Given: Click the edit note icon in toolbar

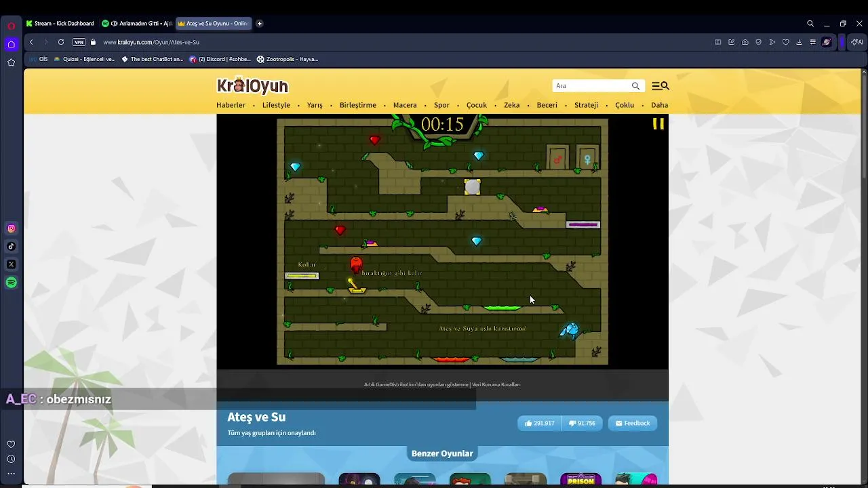Looking at the screenshot, I should [x=732, y=42].
